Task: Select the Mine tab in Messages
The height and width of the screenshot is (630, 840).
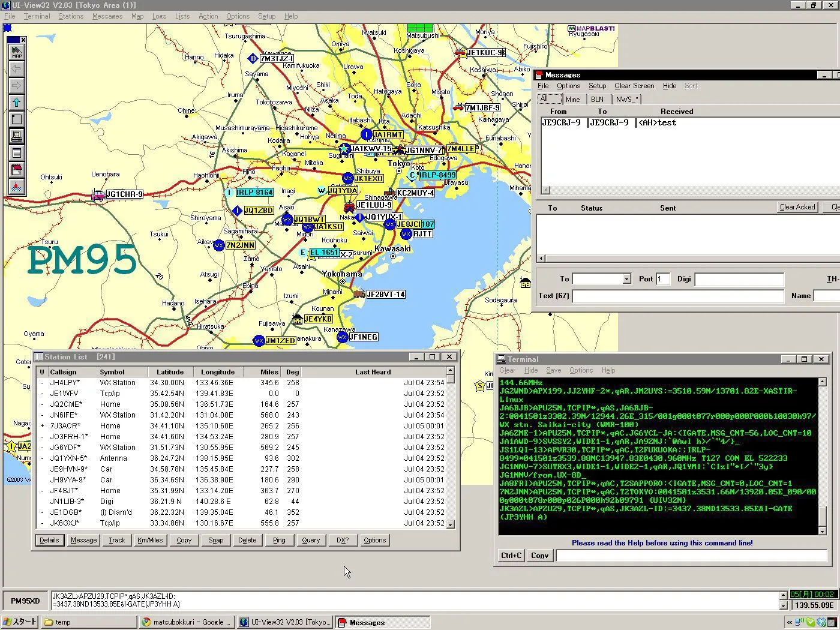Action: tap(572, 100)
